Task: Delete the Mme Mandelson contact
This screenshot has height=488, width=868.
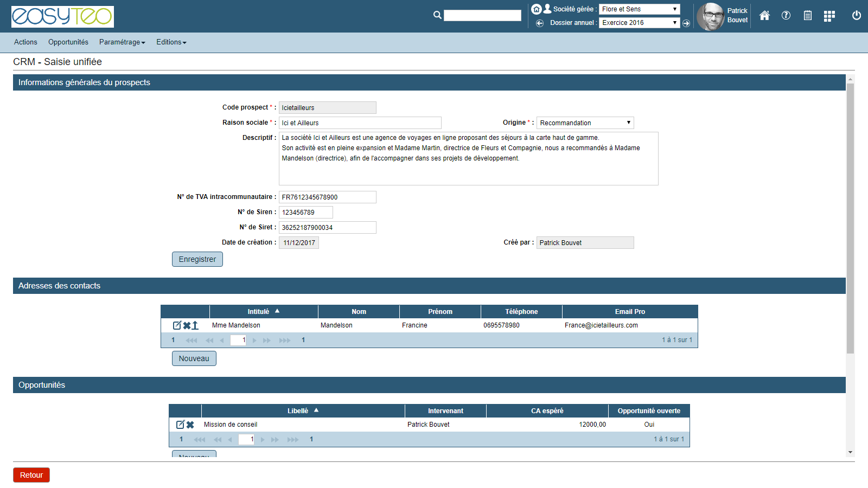Action: pos(187,325)
